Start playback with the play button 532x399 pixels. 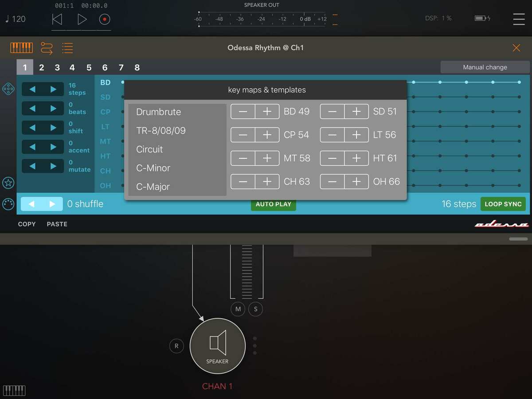(x=82, y=19)
